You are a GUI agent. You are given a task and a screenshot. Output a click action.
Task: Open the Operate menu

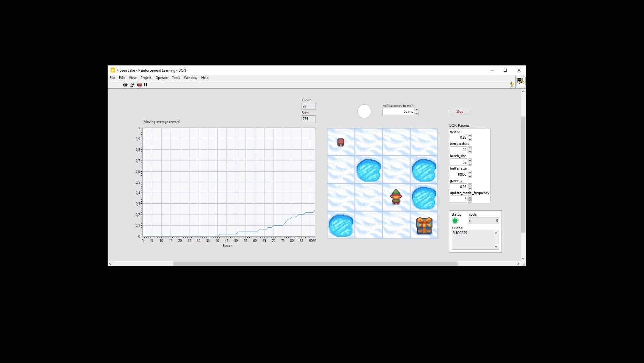coord(161,78)
